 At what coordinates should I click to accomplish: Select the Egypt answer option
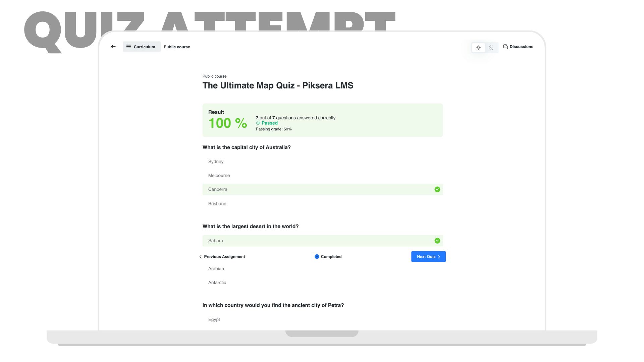coord(322,319)
